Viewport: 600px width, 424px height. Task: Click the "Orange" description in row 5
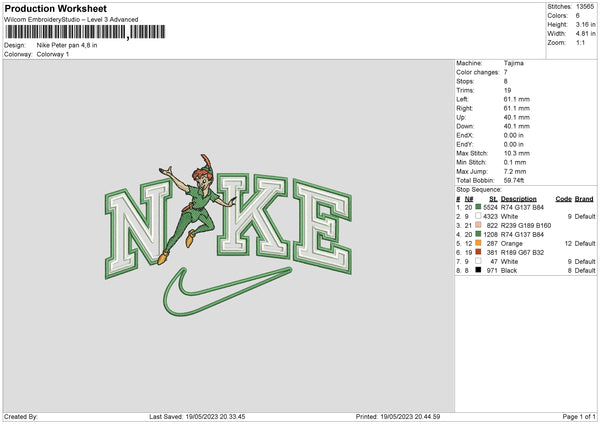click(x=512, y=243)
